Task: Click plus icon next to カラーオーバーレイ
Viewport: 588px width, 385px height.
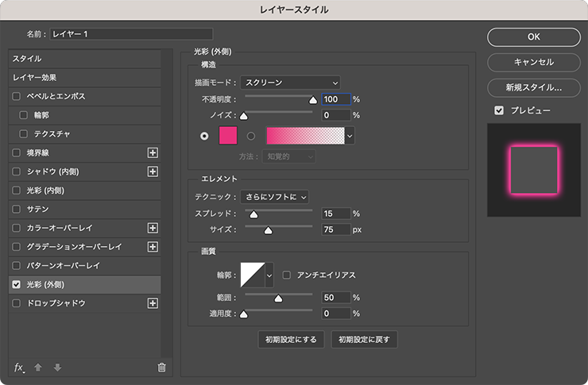Action: tap(153, 228)
